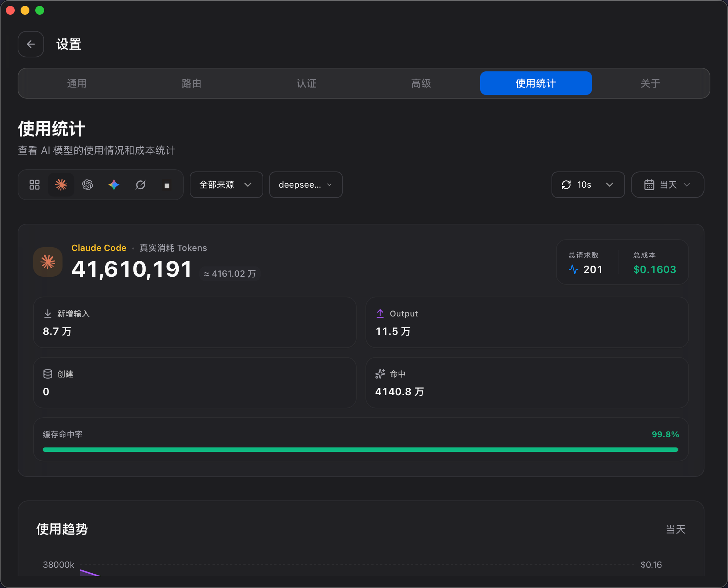Viewport: 728px width, 588px height.
Task: Click the 真实消耗 Tokens label
Action: (173, 248)
